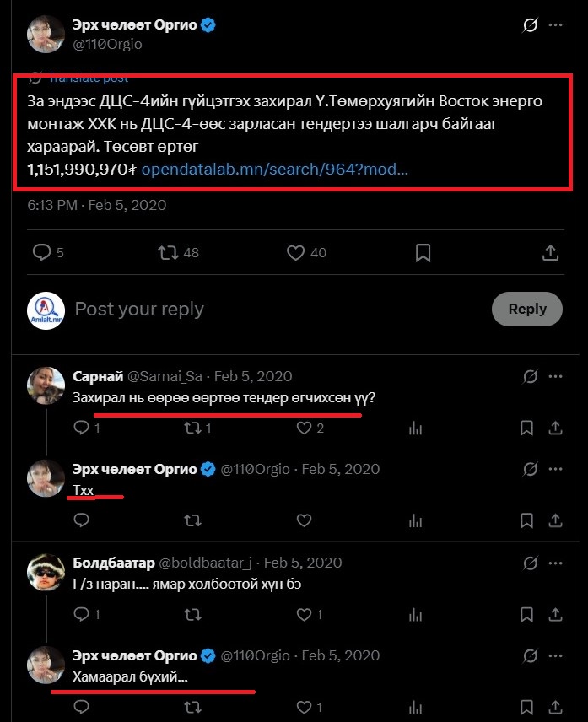Open the opendatalab.mn link in the post
Image resolution: width=588 pixels, height=722 pixels.
[274, 169]
